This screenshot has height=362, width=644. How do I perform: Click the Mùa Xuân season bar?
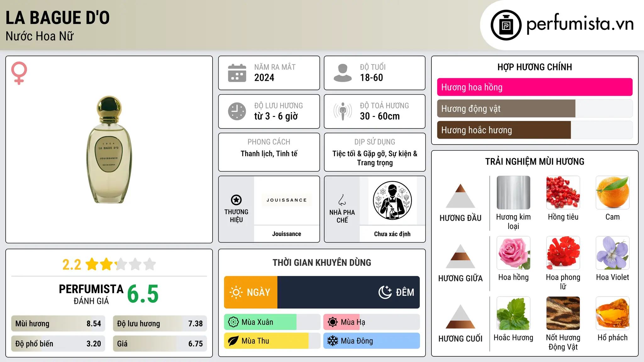click(272, 322)
